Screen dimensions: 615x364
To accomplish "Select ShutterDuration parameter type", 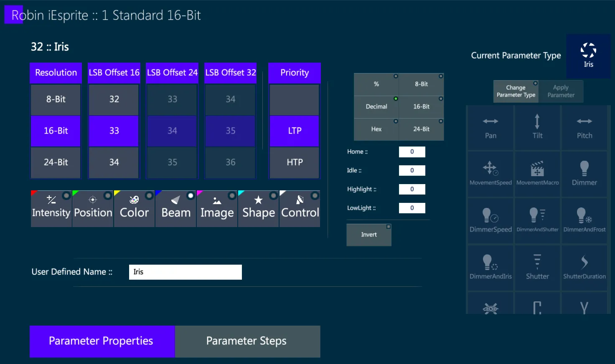I will pos(584,268).
